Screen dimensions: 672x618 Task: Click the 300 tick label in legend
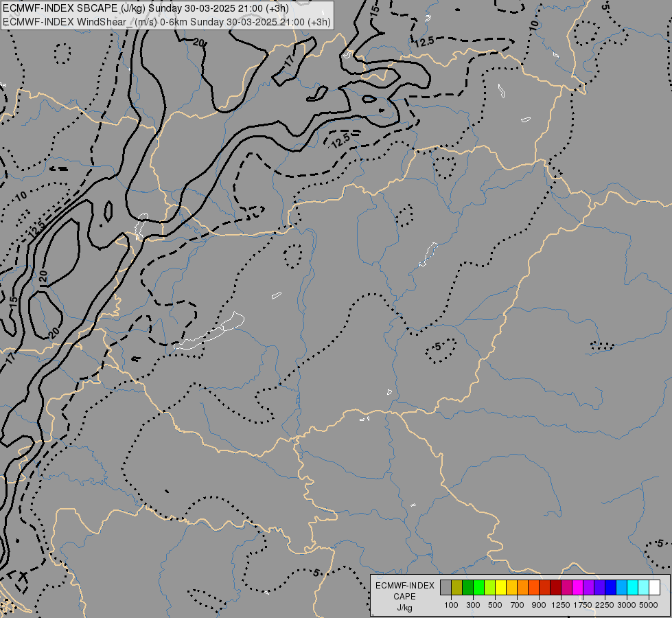coord(473,605)
